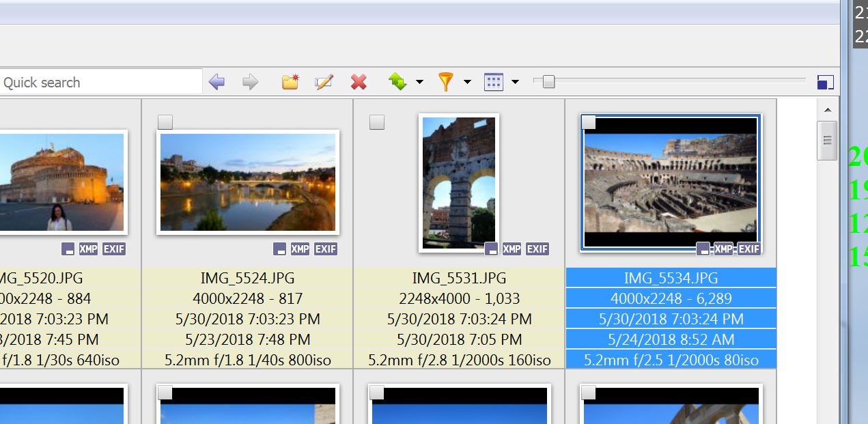This screenshot has width=868, height=424.
Task: Check the box under IMG_5524.JPG
Action: point(165,393)
